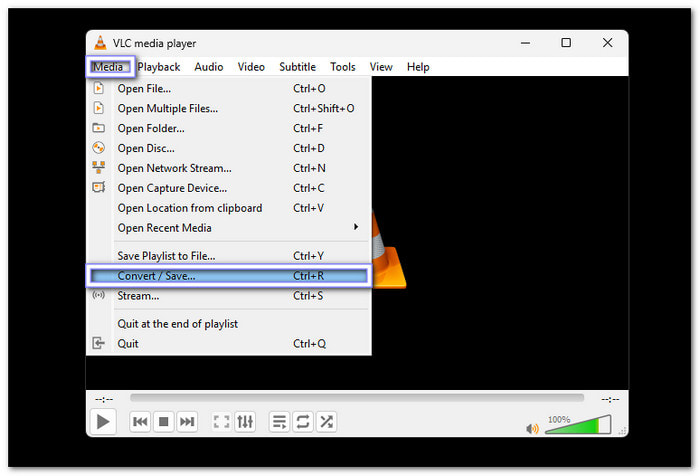
Task: Toggle loop repeat mode
Action: [x=303, y=422]
